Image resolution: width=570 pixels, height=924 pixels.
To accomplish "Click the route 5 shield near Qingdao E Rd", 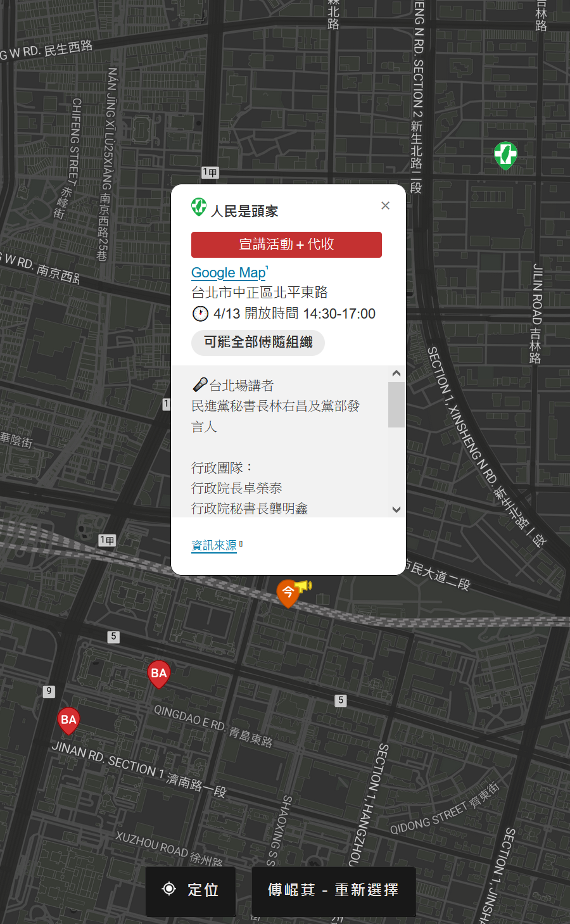I will tap(341, 700).
